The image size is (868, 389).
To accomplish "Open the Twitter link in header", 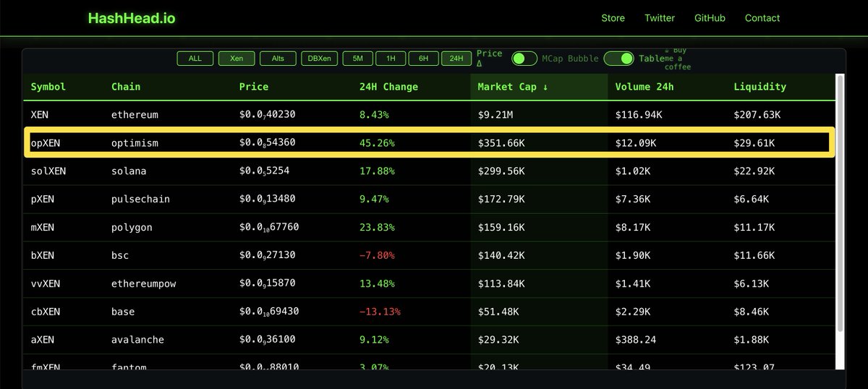I will tap(660, 18).
